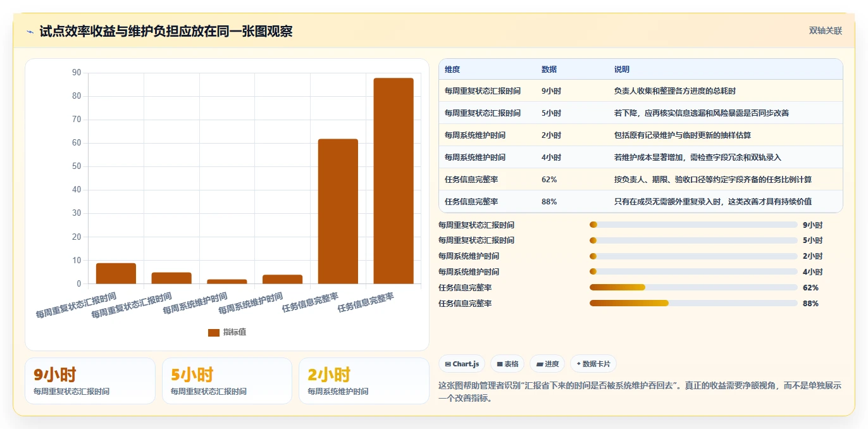Click the progress bar ending in 4小时
Viewport: 868px width, 429px height.
click(693, 272)
